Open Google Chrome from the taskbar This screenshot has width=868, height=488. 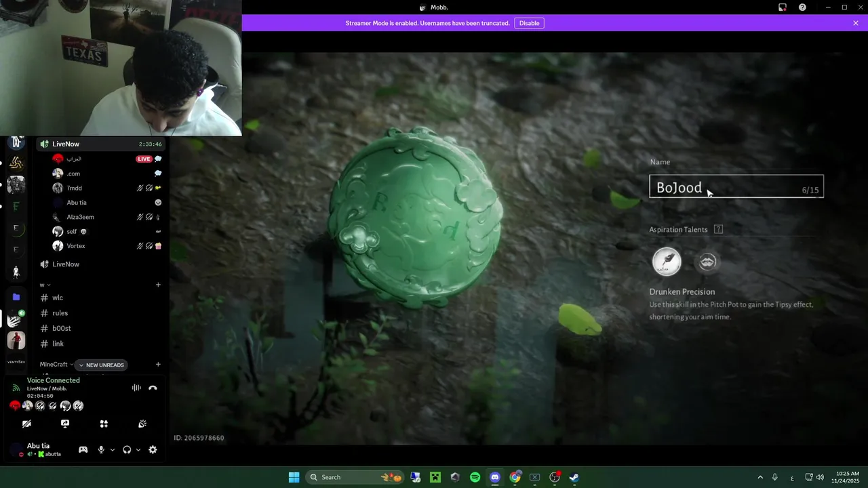(515, 477)
